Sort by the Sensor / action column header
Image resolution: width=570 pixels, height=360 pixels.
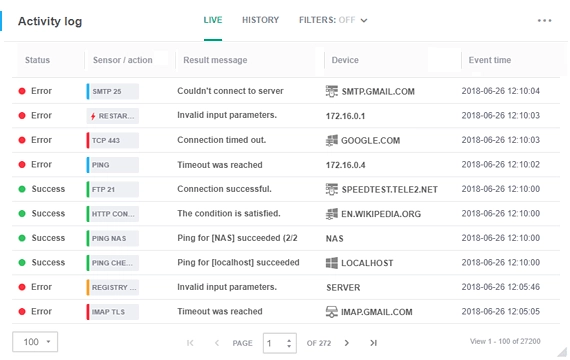(x=123, y=60)
